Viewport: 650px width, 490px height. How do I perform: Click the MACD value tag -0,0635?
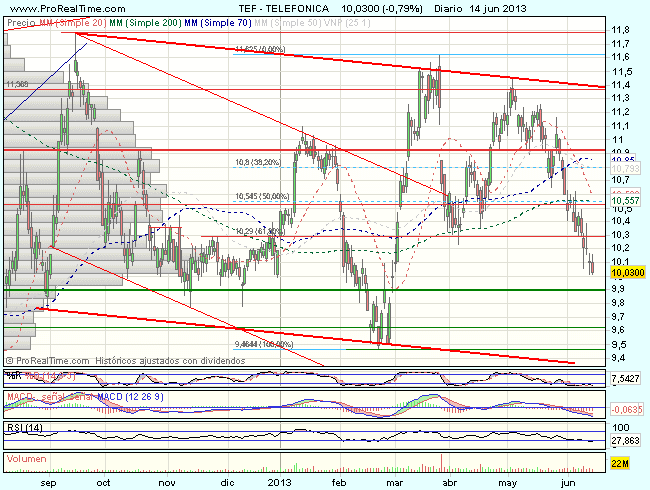[x=625, y=408]
